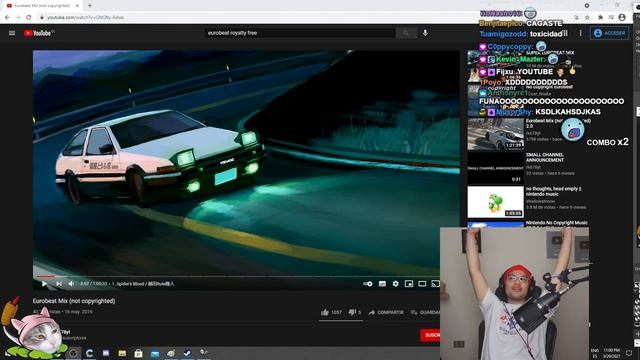640x360 pixels.
Task: Click the red subscribe button
Action: [x=430, y=335]
